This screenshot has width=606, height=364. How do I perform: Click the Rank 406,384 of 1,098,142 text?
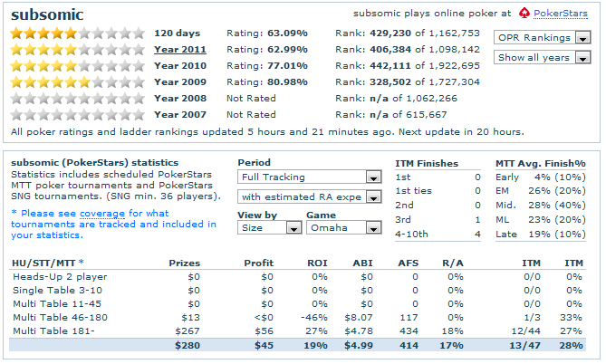tap(408, 50)
